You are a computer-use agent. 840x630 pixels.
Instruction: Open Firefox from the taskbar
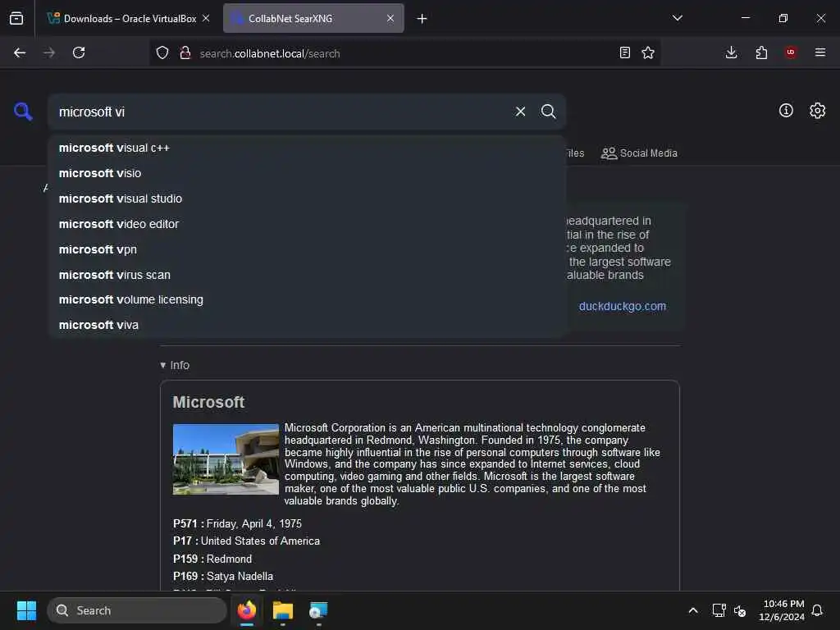pyautogui.click(x=247, y=610)
